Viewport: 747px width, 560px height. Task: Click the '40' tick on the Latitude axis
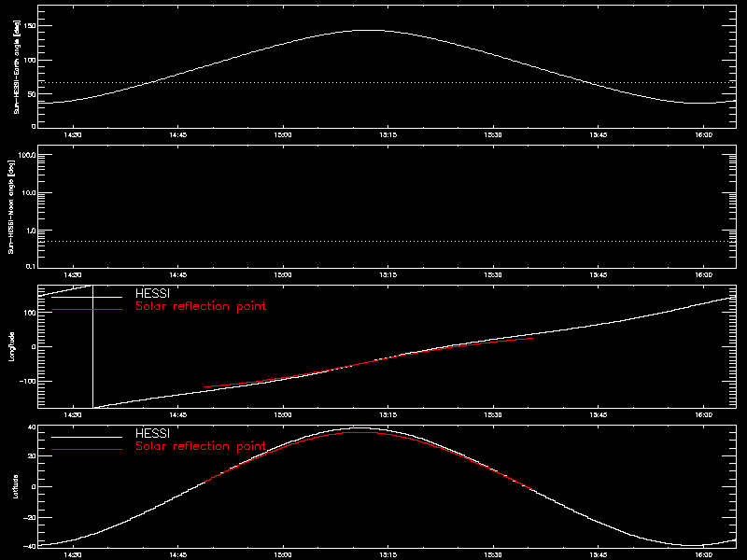pyautogui.click(x=33, y=427)
